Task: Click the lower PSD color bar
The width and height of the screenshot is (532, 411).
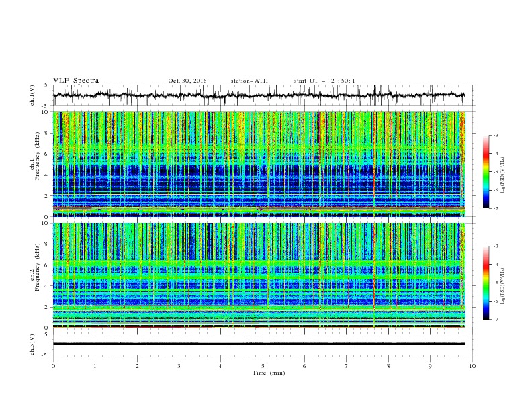Action: click(486, 283)
